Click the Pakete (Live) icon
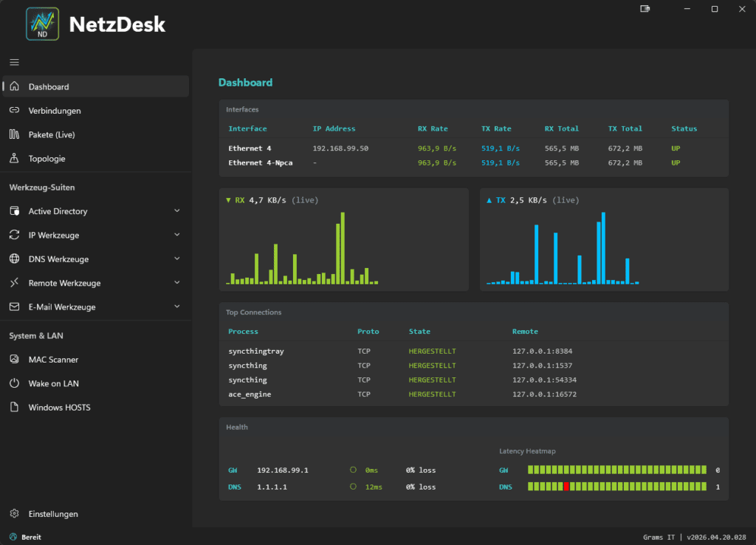The width and height of the screenshot is (756, 545). click(x=14, y=134)
